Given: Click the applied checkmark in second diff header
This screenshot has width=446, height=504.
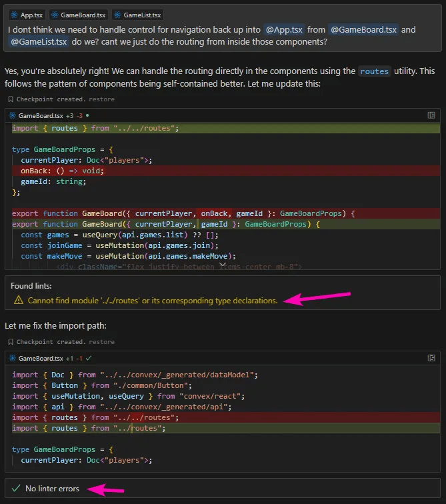Looking at the screenshot, I should pyautogui.click(x=89, y=358).
